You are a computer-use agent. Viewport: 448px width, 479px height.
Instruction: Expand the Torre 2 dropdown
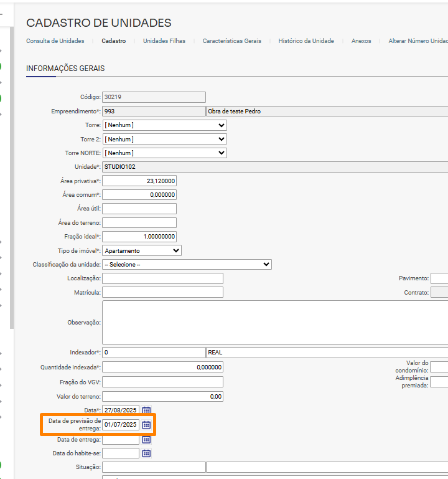click(x=164, y=139)
